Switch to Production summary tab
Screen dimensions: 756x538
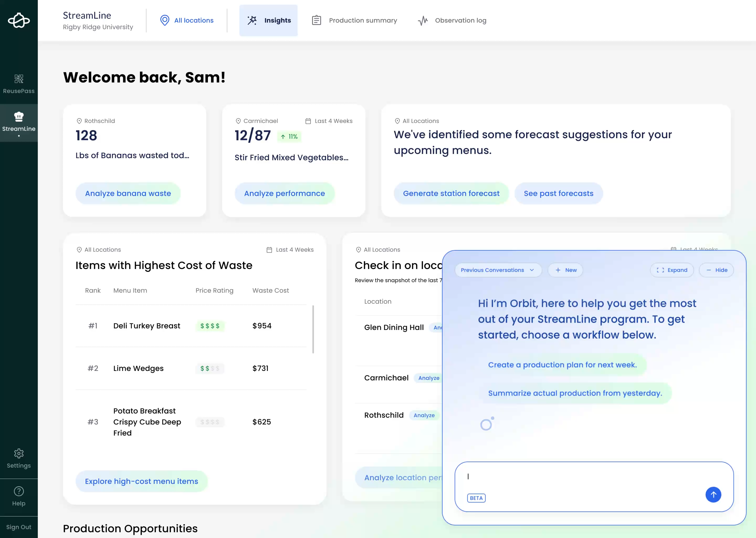(x=354, y=20)
